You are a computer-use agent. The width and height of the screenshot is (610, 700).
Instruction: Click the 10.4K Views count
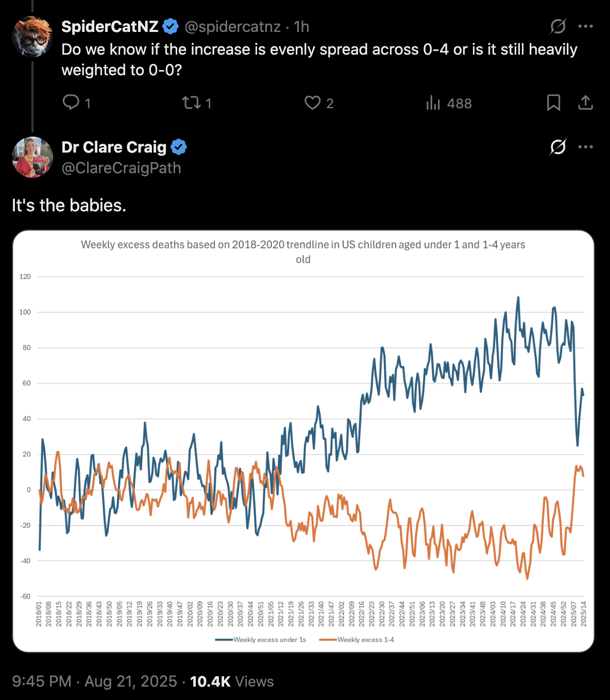click(x=232, y=681)
